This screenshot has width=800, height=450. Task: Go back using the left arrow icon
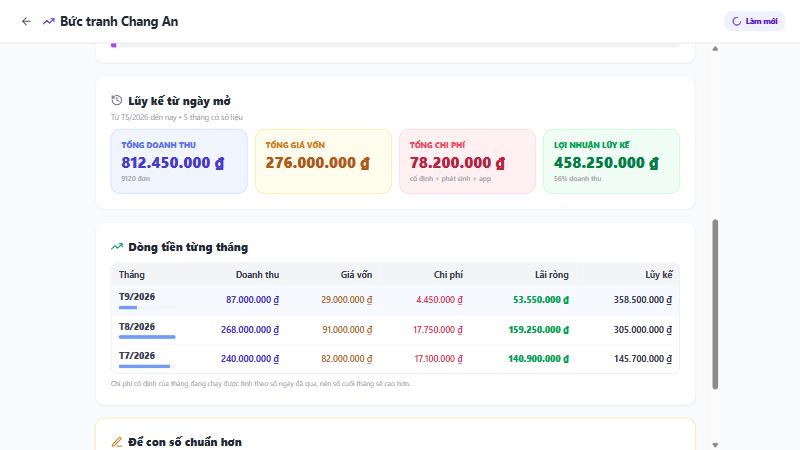click(26, 21)
